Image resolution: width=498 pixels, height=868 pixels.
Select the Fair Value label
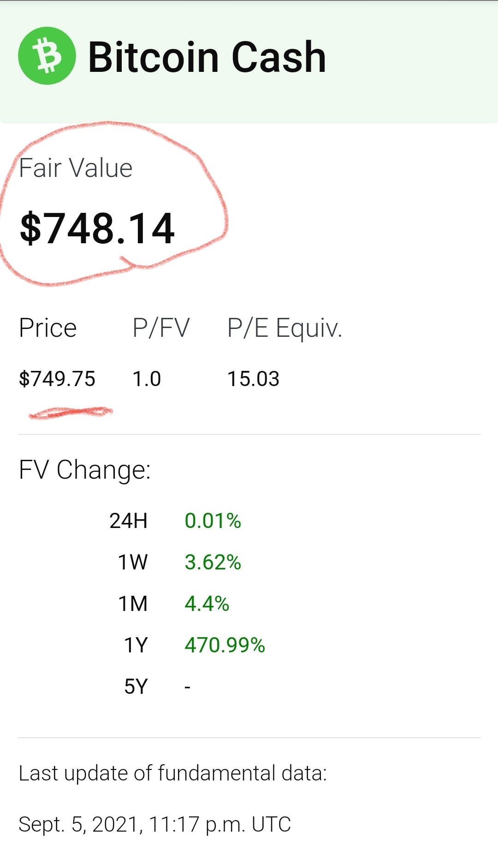pyautogui.click(x=76, y=168)
